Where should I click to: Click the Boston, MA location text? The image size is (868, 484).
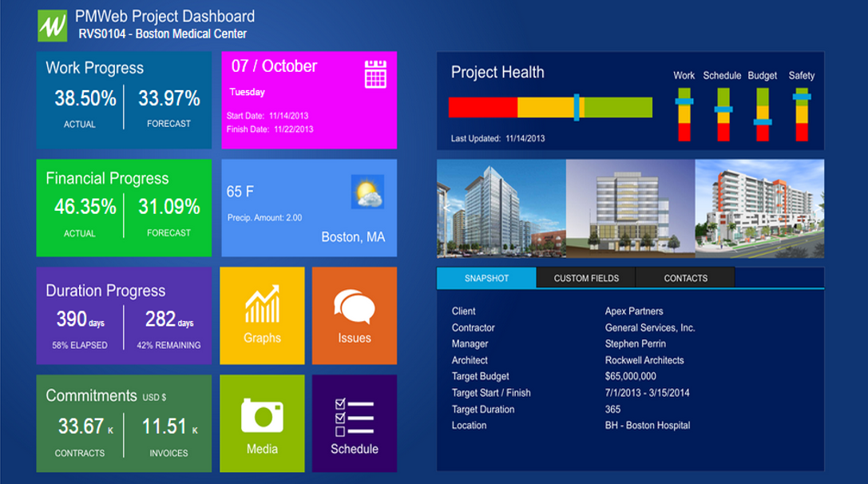[353, 237]
